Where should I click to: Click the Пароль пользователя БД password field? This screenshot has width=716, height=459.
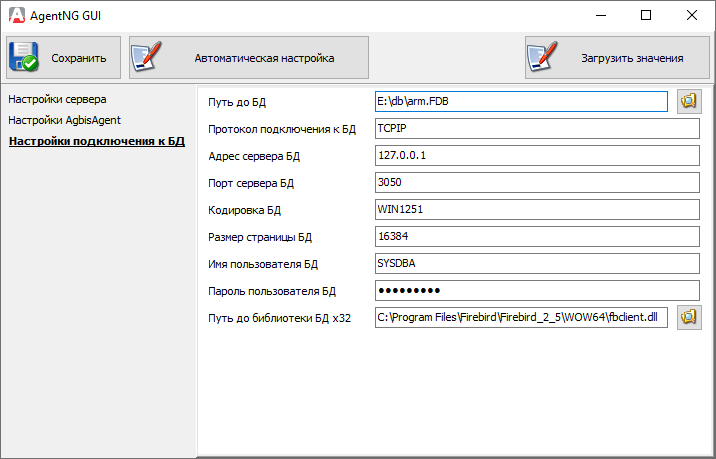[x=535, y=290]
